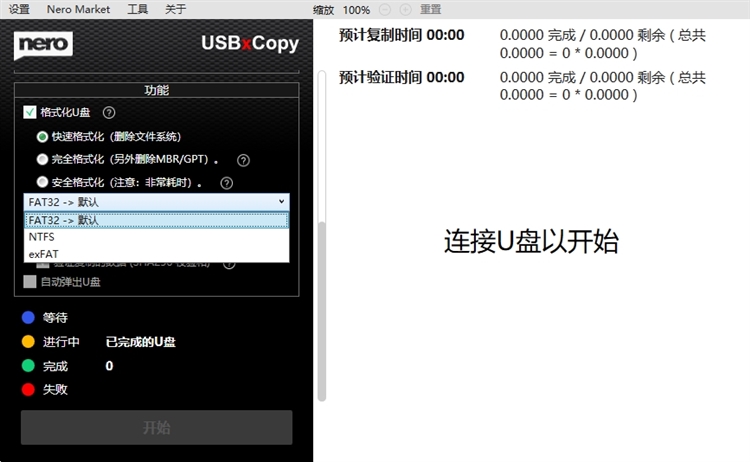This screenshot has height=462, width=750.
Task: Uncheck the 格式化U盘 checkbox
Action: [x=30, y=113]
